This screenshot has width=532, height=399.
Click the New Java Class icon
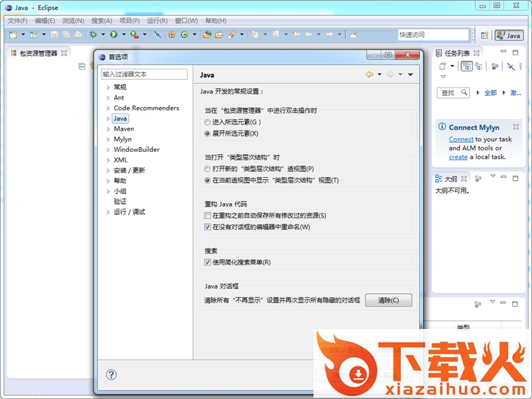pos(185,34)
